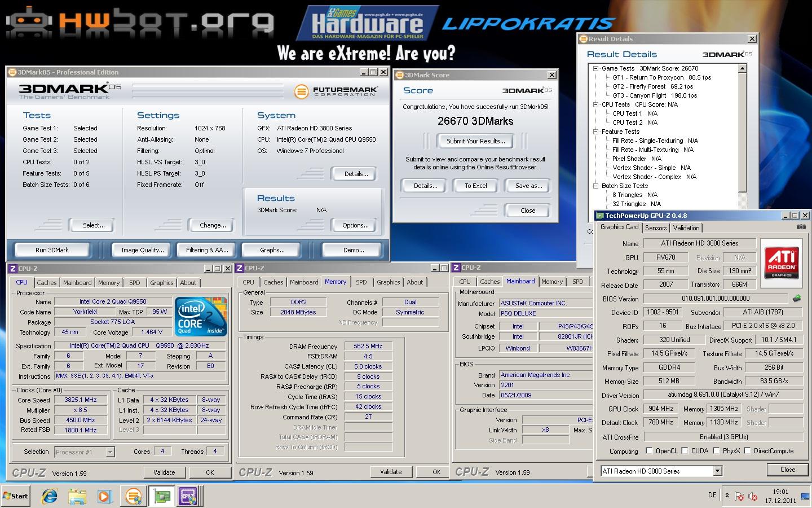The image size is (812, 508).
Task: Click the GPU-Z screenshot camera icon
Action: (801, 227)
